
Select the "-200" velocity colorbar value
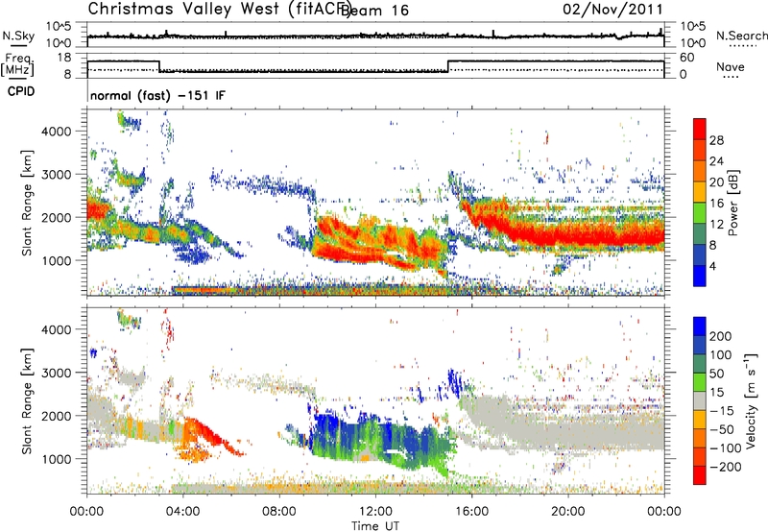click(726, 467)
